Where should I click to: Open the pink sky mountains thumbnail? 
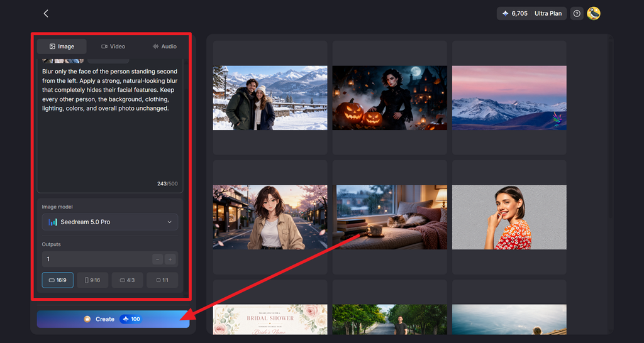[x=509, y=98]
